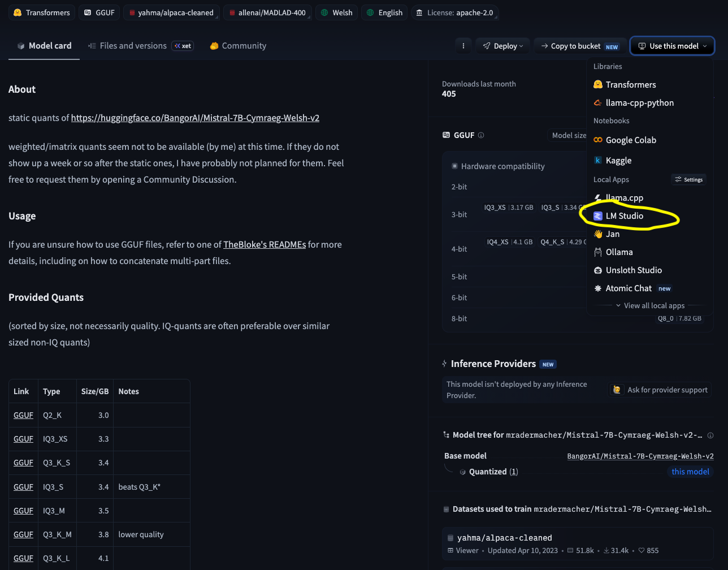Image resolution: width=728 pixels, height=570 pixels.
Task: Open base model BangorAI link in model tree
Action: tap(640, 456)
